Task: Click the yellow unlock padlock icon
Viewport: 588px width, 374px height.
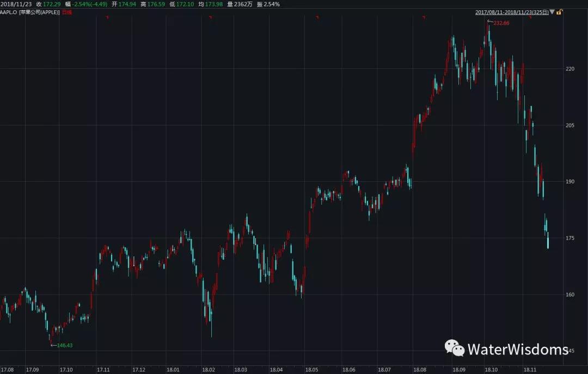Action: (560, 11)
